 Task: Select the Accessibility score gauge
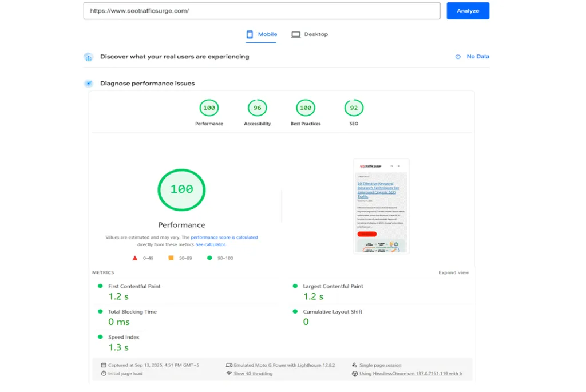pos(257,108)
